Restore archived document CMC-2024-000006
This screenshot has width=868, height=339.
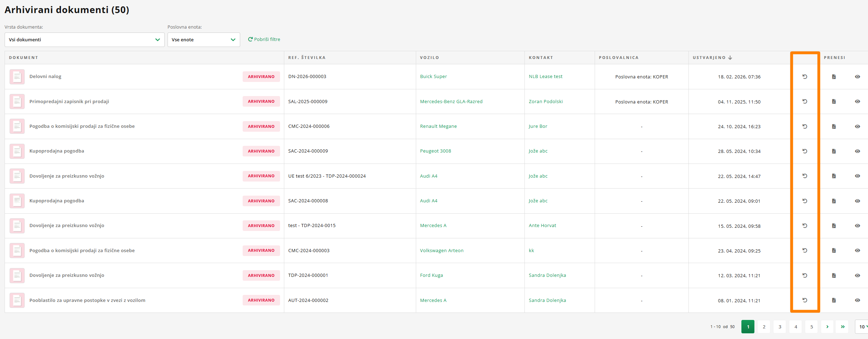805,126
